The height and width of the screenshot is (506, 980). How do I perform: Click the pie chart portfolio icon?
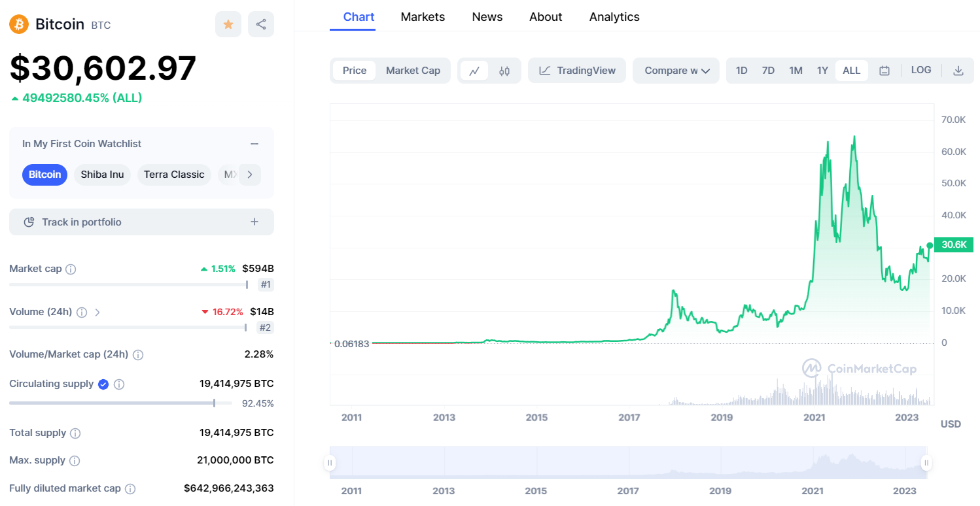(29, 222)
